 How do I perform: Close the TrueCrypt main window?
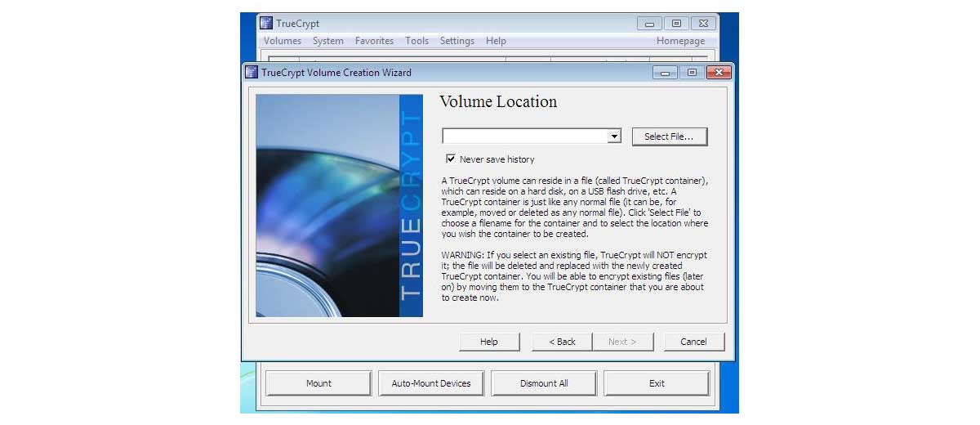pyautogui.click(x=703, y=23)
